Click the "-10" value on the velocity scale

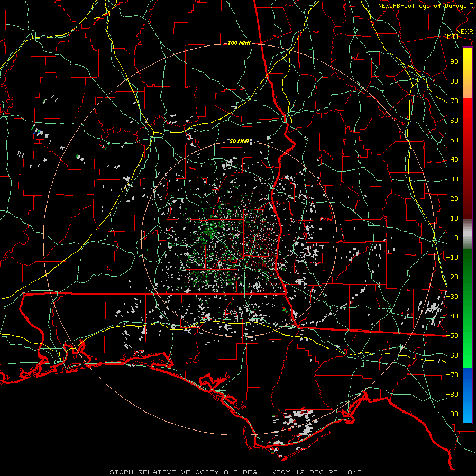(x=452, y=258)
